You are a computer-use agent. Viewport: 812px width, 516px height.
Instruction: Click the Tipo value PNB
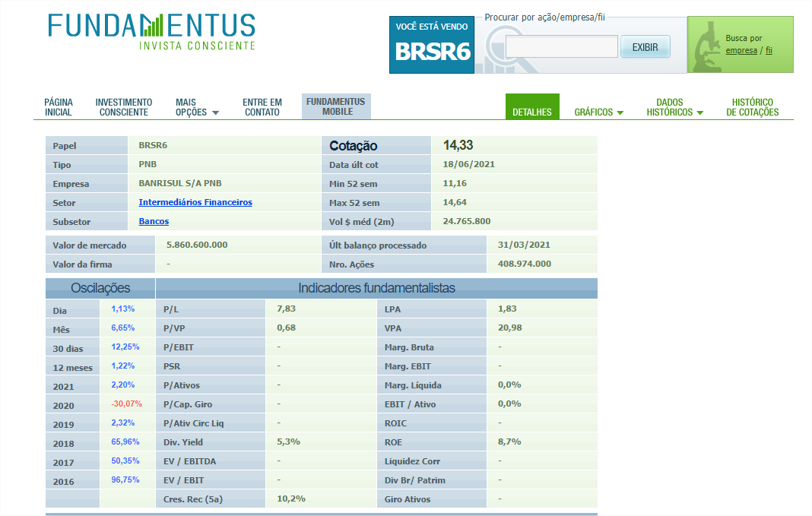point(147,164)
